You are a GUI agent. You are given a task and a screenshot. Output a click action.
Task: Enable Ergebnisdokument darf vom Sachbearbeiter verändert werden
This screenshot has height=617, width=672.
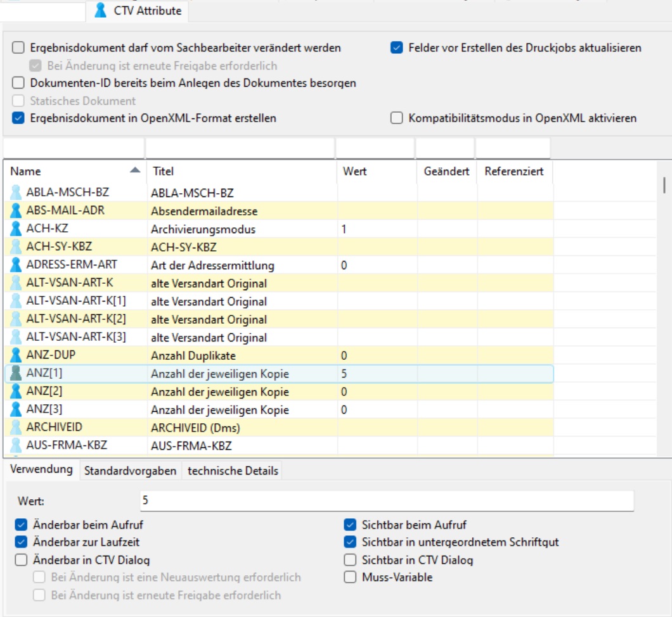18,48
